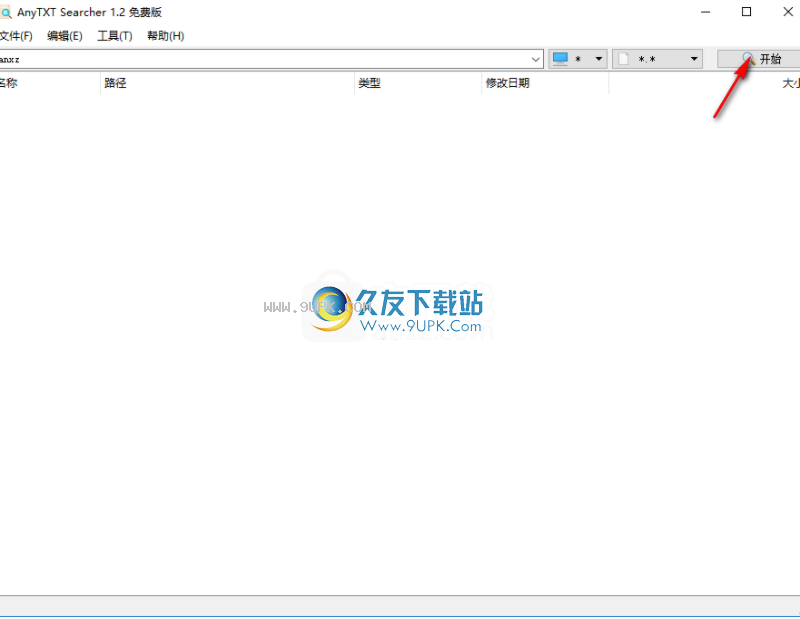The width and height of the screenshot is (800, 619).
Task: Sort results by 名称 column
Action: click(x=49, y=83)
